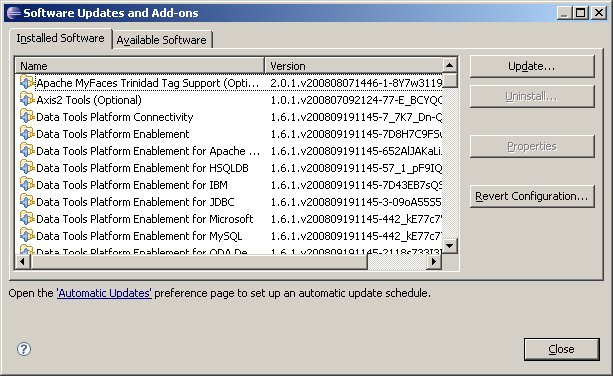Click icon for Enablement for HSQLDB row
Screen dimensions: 613x376
(27, 168)
